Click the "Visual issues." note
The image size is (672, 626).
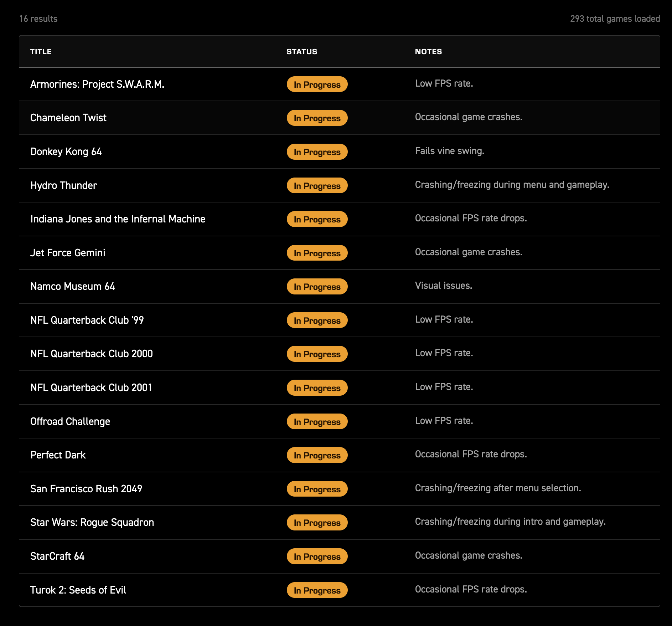pyautogui.click(x=444, y=286)
